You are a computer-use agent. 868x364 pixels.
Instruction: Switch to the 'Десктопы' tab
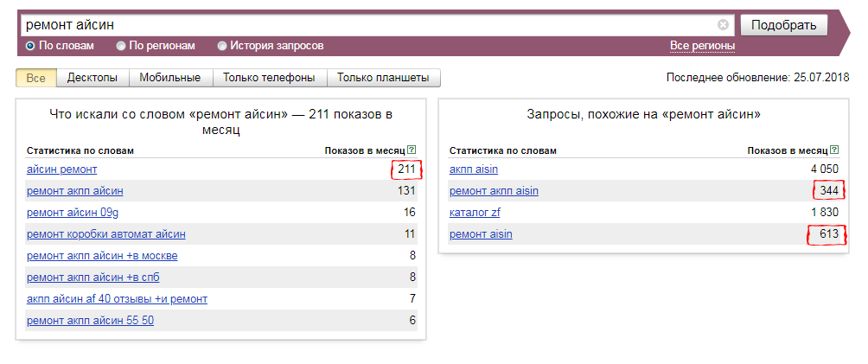click(x=93, y=78)
